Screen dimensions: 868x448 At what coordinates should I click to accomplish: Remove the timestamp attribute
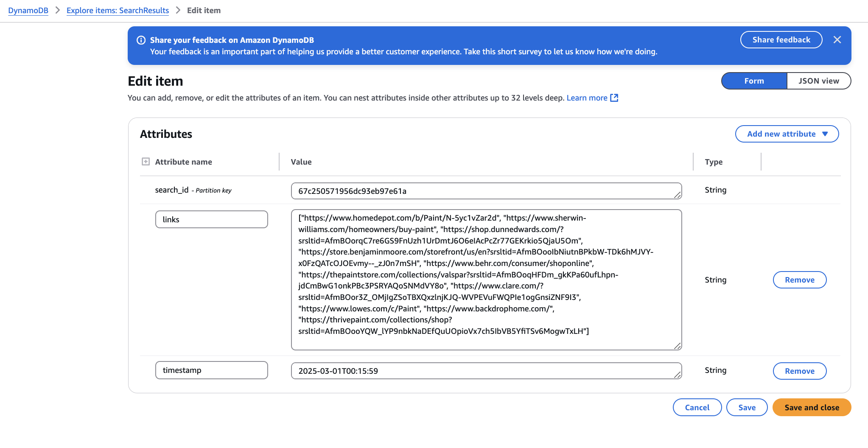pos(800,371)
